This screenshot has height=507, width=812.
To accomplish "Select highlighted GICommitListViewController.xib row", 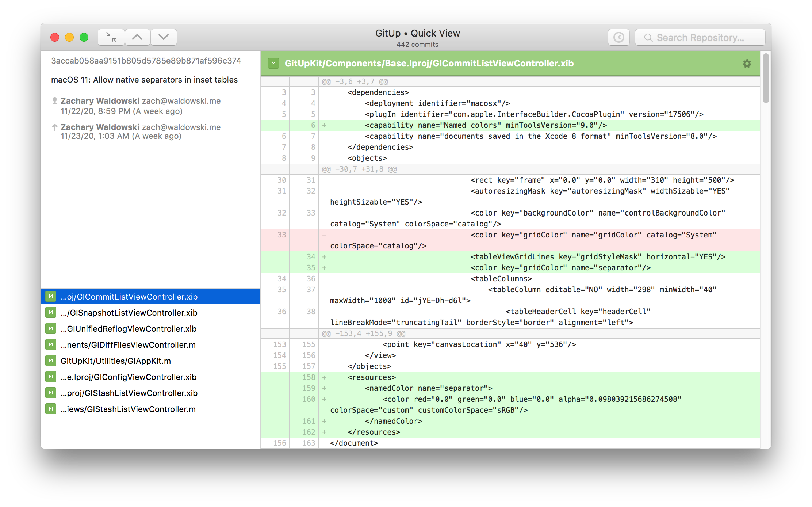I will coord(129,297).
